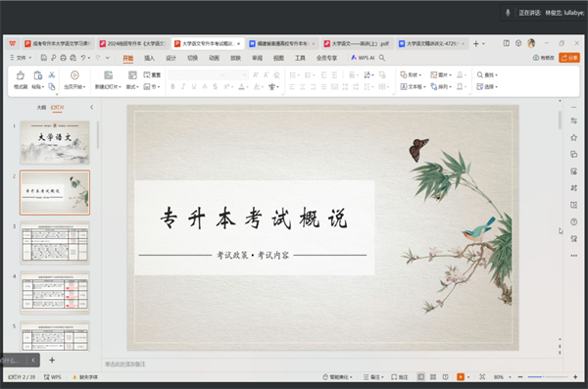588x389 pixels.
Task: Click the Paste clipboard icon
Action: 37,75
